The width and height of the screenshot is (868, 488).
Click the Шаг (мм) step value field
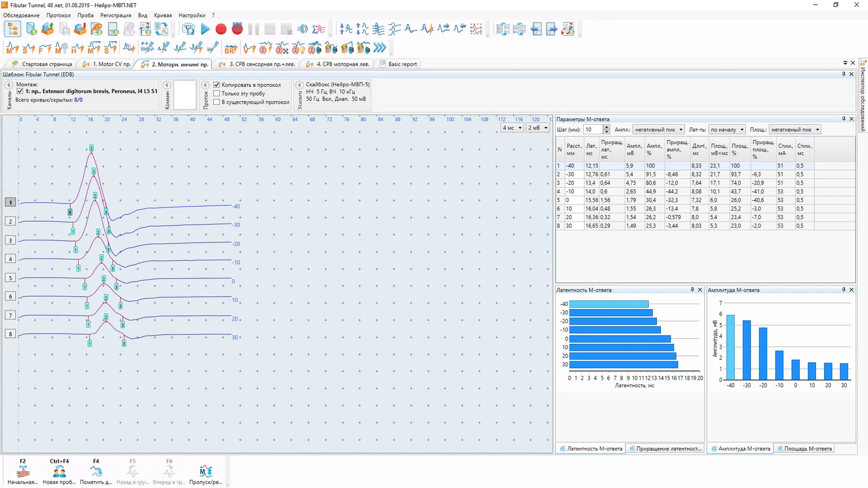tap(593, 130)
